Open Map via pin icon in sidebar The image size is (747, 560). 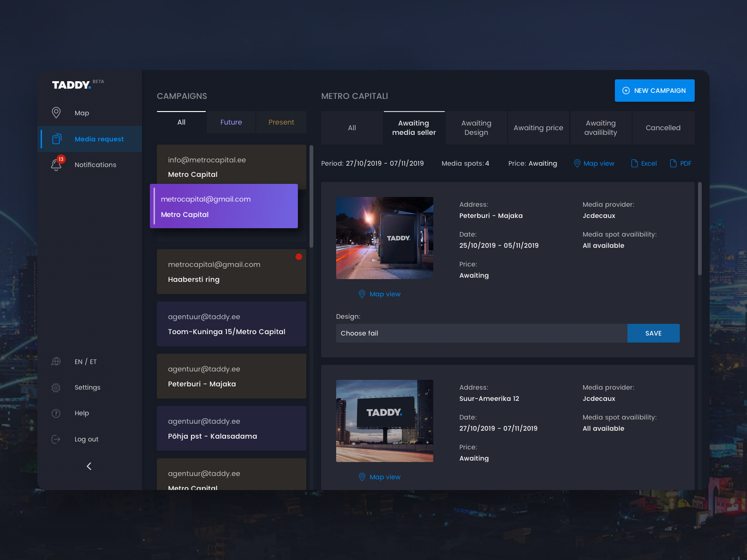[56, 112]
